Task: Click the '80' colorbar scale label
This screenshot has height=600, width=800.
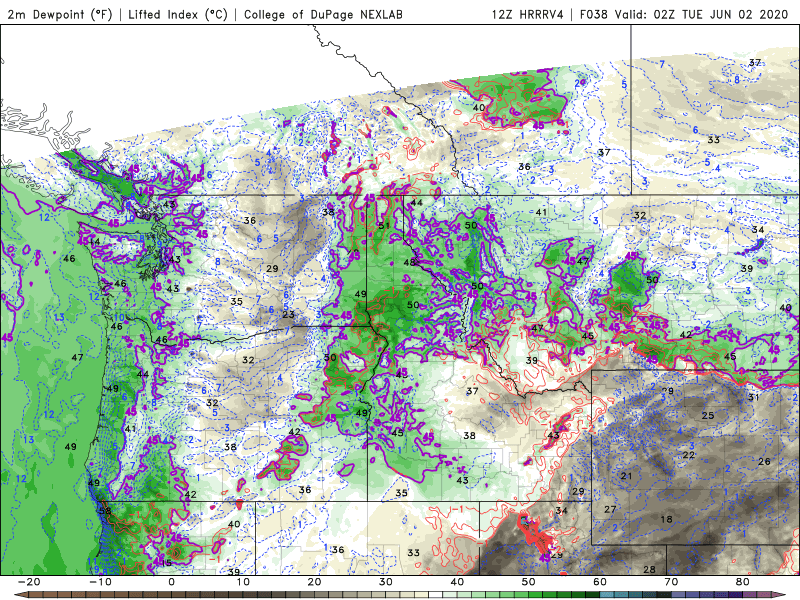Action: tap(743, 582)
